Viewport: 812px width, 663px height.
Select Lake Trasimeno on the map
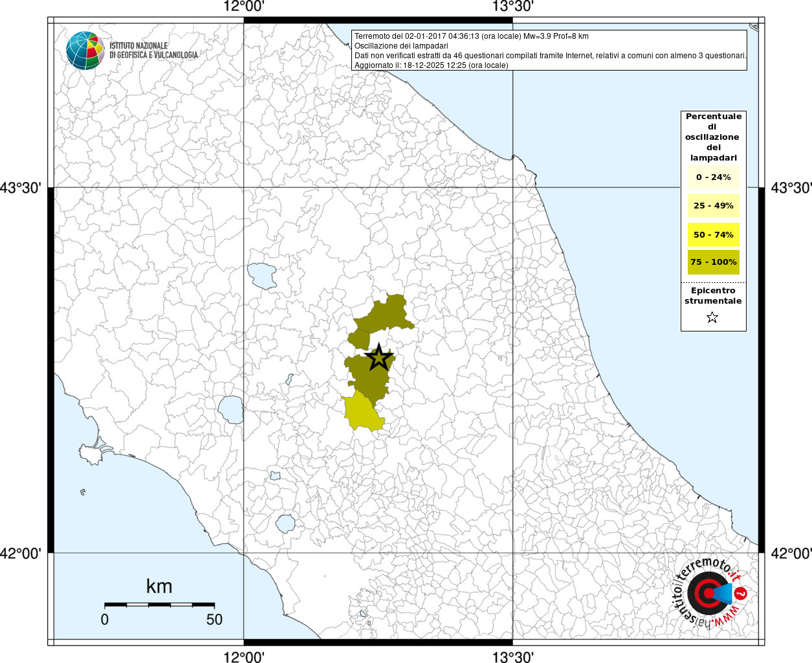click(x=262, y=276)
